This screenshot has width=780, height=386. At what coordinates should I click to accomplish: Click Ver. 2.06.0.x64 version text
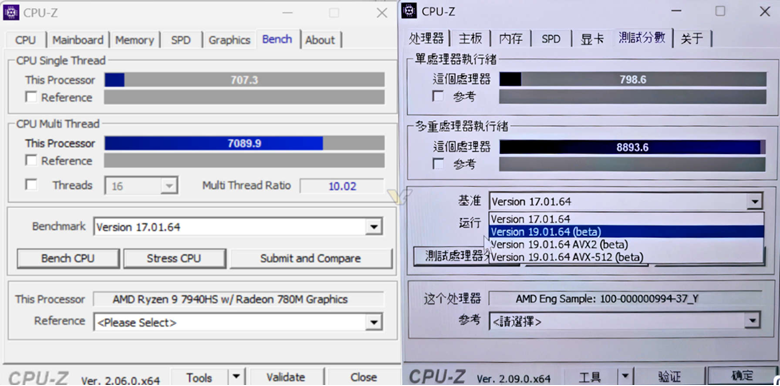(120, 381)
